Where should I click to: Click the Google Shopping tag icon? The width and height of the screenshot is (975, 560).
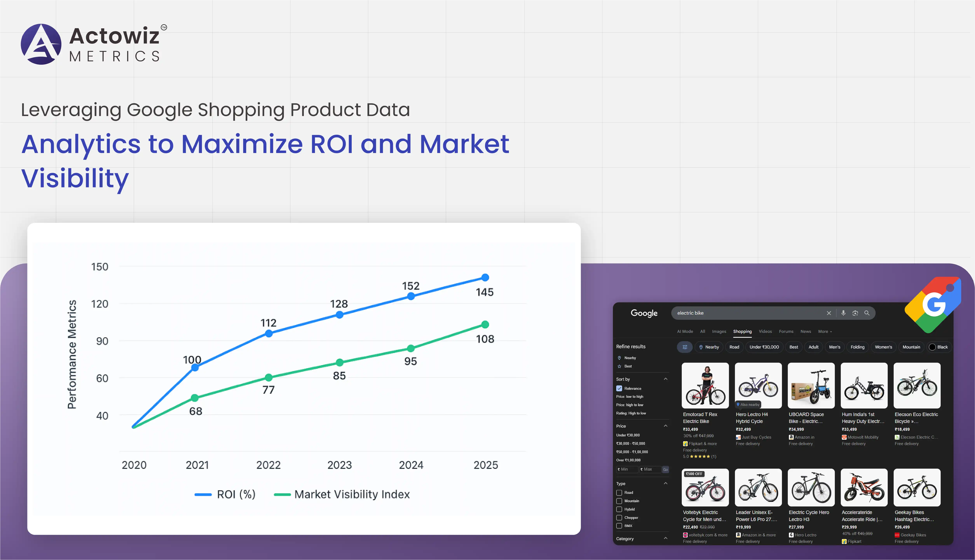(x=934, y=304)
